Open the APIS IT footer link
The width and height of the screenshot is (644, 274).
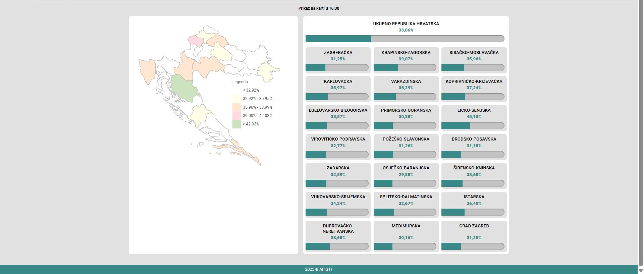[326, 269]
